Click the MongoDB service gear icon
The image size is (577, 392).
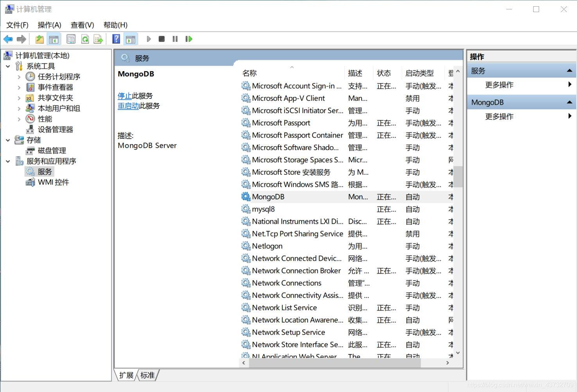pyautogui.click(x=245, y=197)
